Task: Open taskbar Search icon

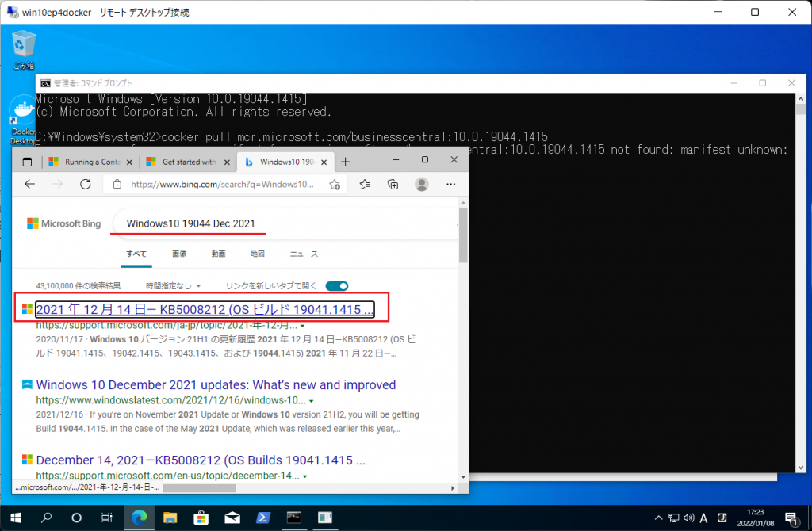Action: click(x=46, y=518)
